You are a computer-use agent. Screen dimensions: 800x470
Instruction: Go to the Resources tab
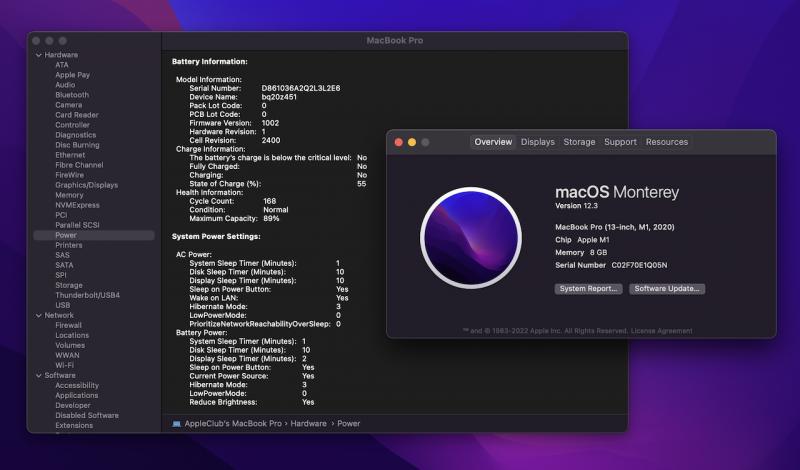666,142
